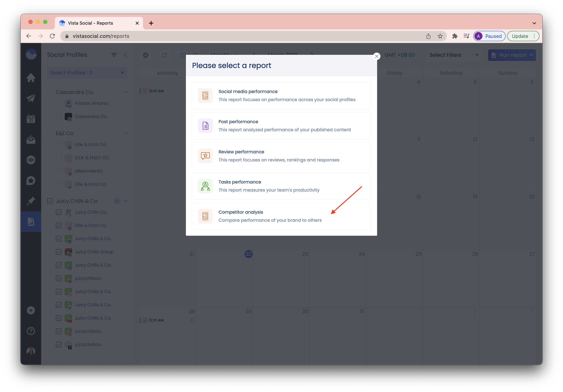Open the user avatar in sidebar
Screen dimensions: 563x392
click(31, 352)
